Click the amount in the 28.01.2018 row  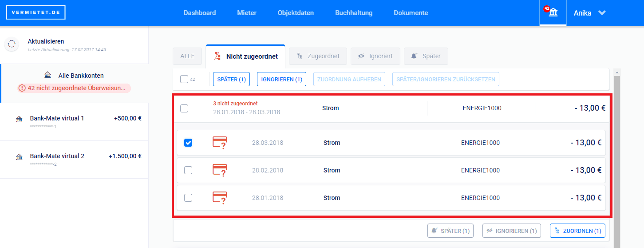click(x=586, y=198)
